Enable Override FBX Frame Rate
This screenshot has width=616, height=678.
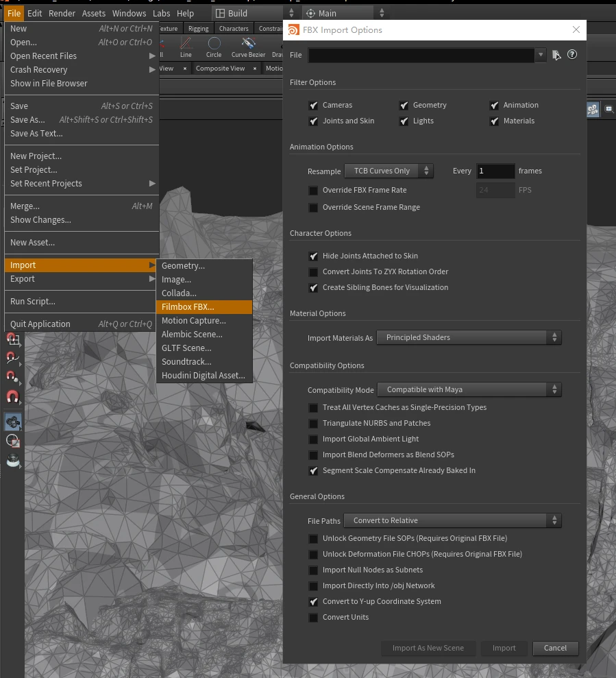click(313, 191)
